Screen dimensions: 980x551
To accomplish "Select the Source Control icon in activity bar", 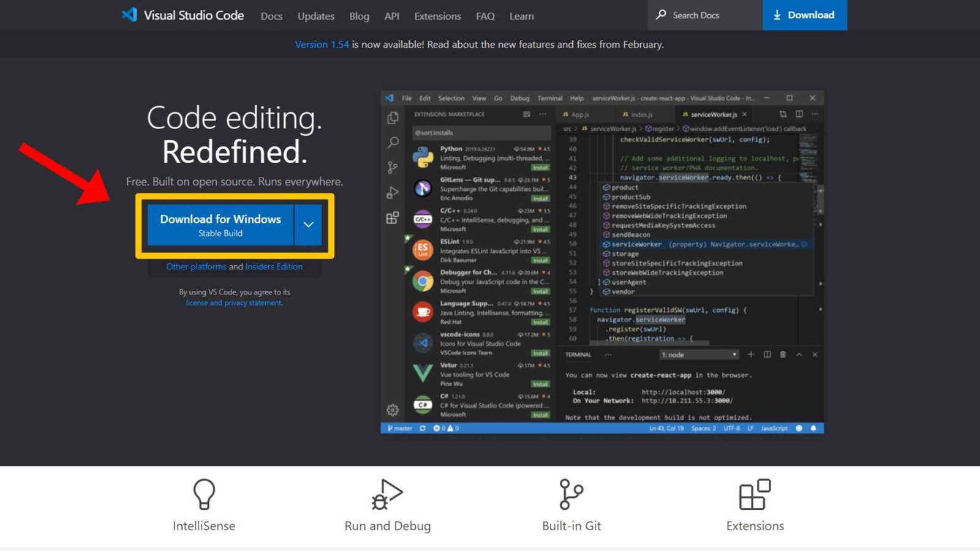I will 393,167.
